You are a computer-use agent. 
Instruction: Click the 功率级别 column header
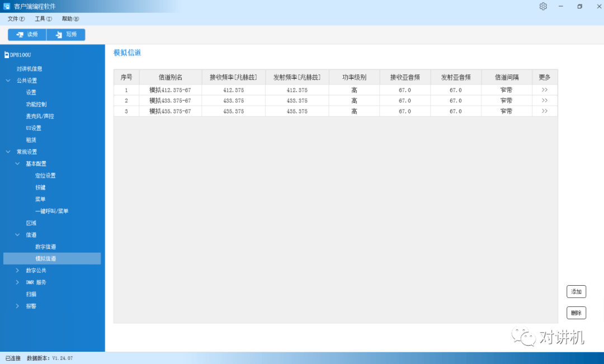click(x=354, y=77)
